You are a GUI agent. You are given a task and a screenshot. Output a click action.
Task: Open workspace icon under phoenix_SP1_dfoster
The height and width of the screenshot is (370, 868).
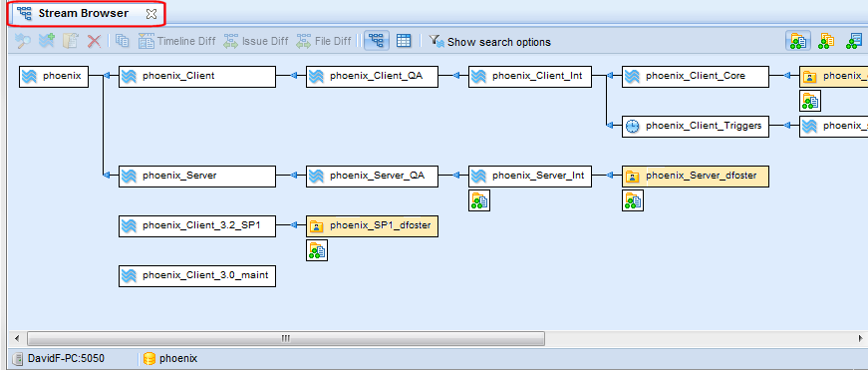click(x=317, y=250)
